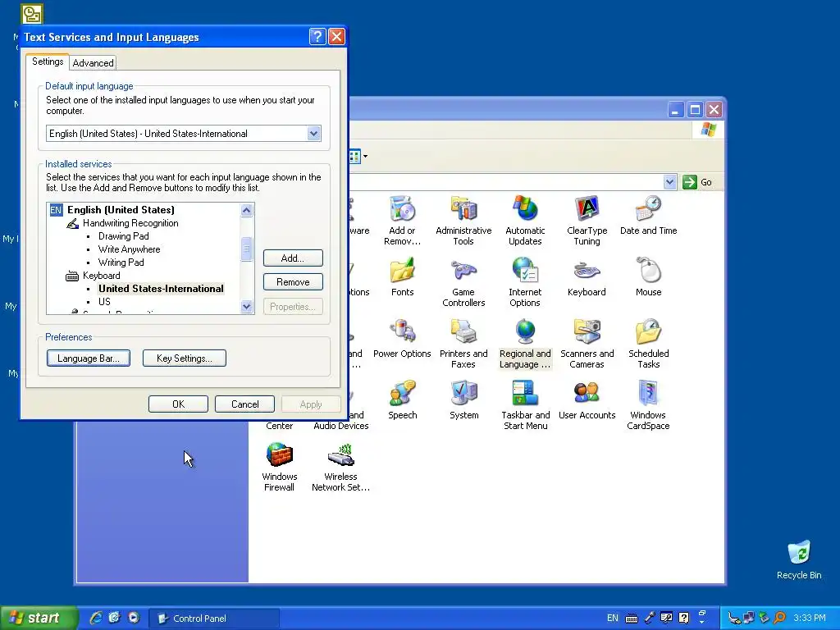Image resolution: width=840 pixels, height=630 pixels.
Task: Click installed services scroll down arrow
Action: pos(246,307)
